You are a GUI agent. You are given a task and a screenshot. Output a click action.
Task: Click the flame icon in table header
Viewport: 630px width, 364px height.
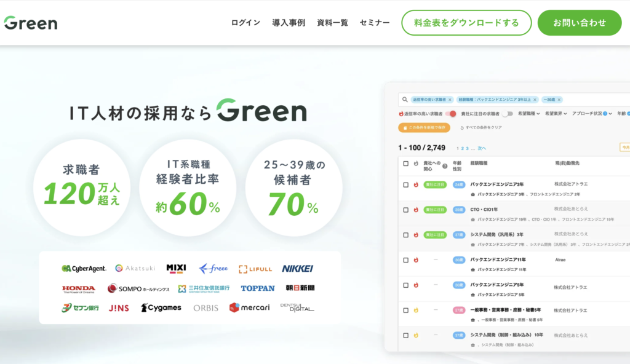(x=416, y=164)
